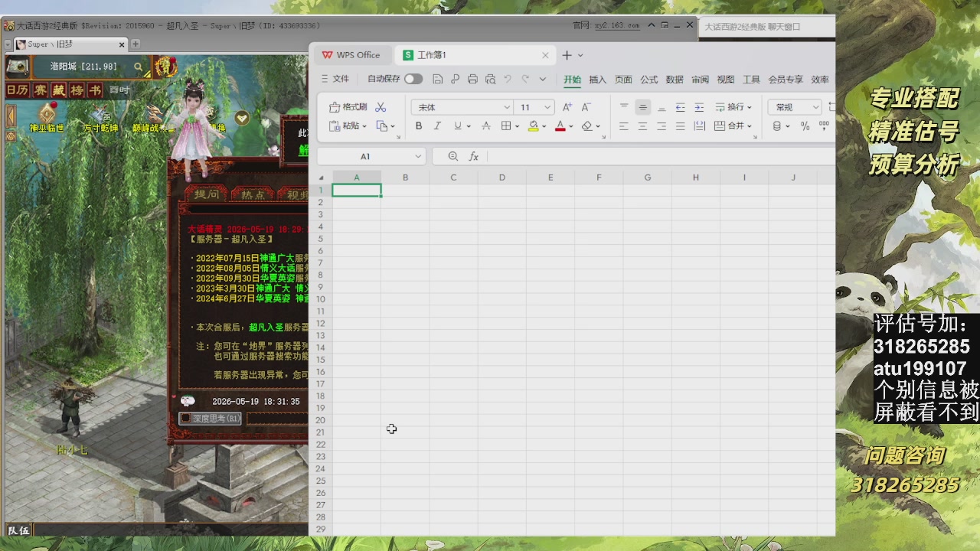
Task: Toggle the Auto-save (自动保存) switch
Action: pos(413,79)
